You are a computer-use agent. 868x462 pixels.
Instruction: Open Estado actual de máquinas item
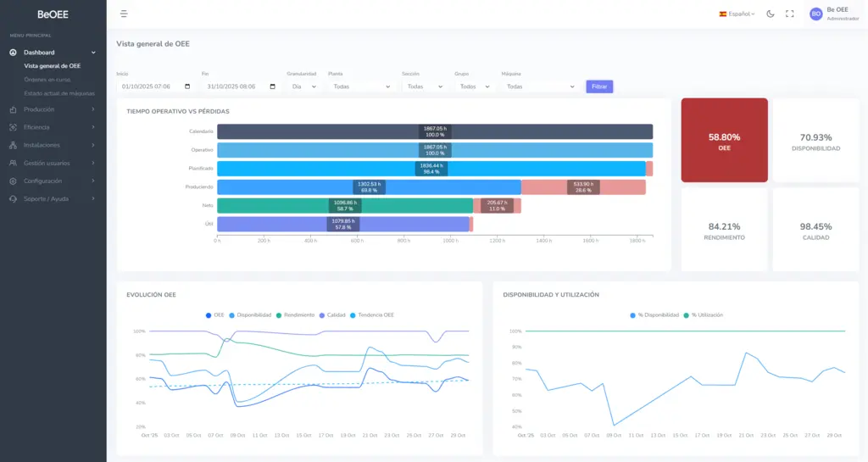click(x=59, y=93)
